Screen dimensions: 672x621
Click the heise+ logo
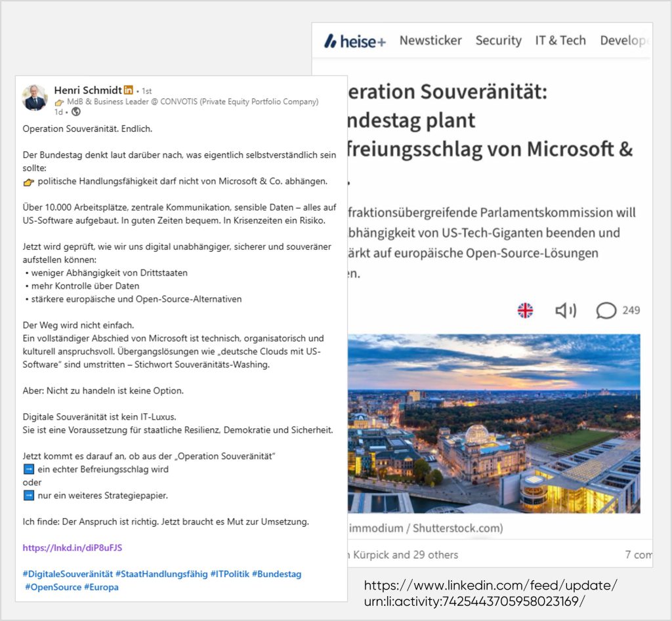[354, 40]
